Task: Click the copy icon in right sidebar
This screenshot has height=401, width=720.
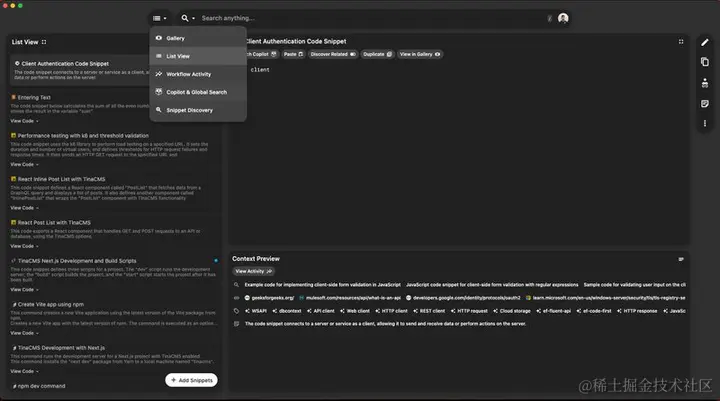Action: [705, 62]
